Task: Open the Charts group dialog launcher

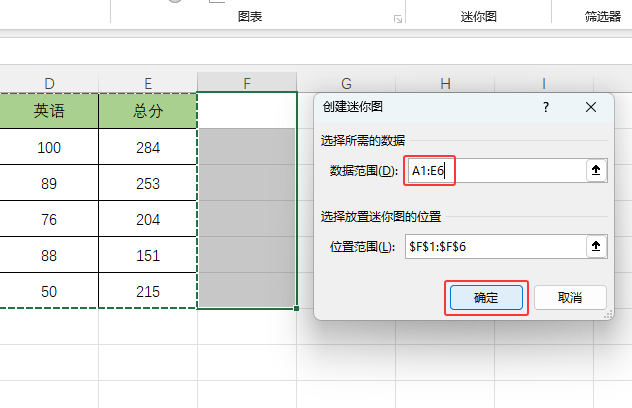Action: [x=398, y=19]
